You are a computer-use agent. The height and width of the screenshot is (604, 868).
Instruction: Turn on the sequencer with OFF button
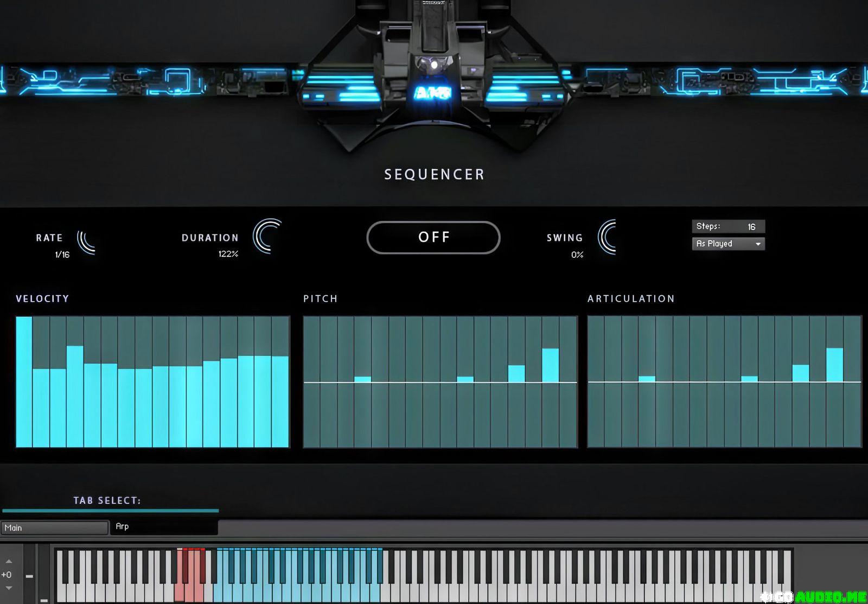pos(433,237)
